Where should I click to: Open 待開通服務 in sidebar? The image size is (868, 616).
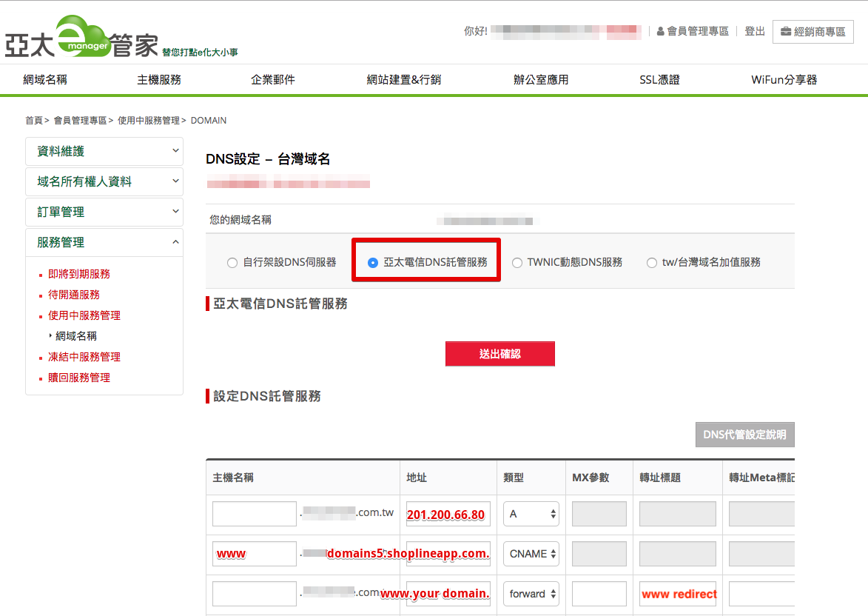tap(73, 295)
